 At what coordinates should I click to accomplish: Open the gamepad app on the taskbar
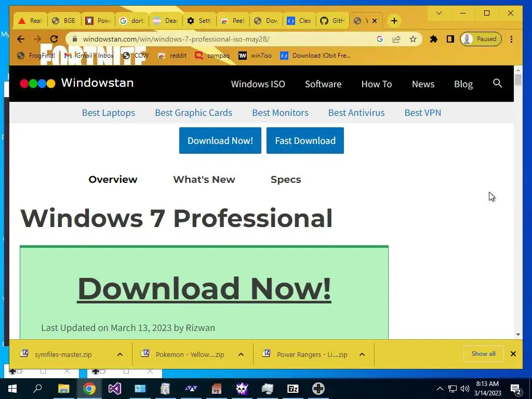click(x=318, y=389)
